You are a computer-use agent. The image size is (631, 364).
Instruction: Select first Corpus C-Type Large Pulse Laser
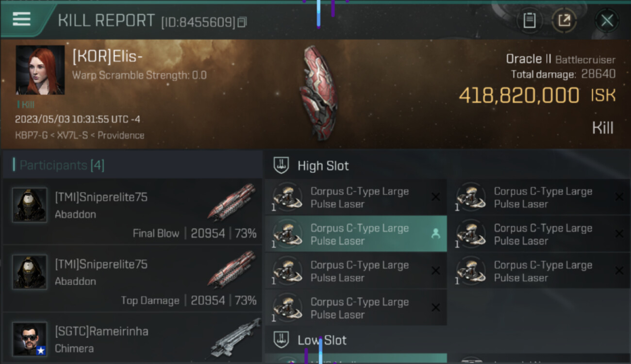[x=356, y=197]
